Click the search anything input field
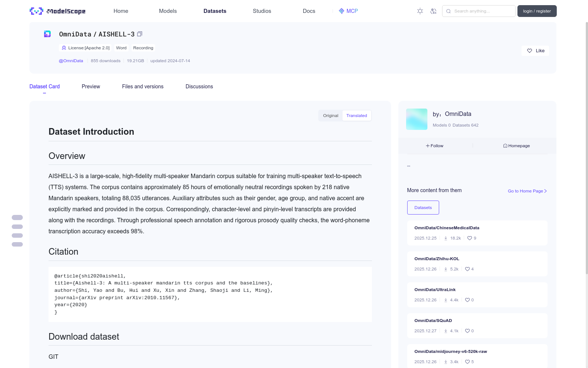Viewport: 588px width, 368px height. [479, 11]
